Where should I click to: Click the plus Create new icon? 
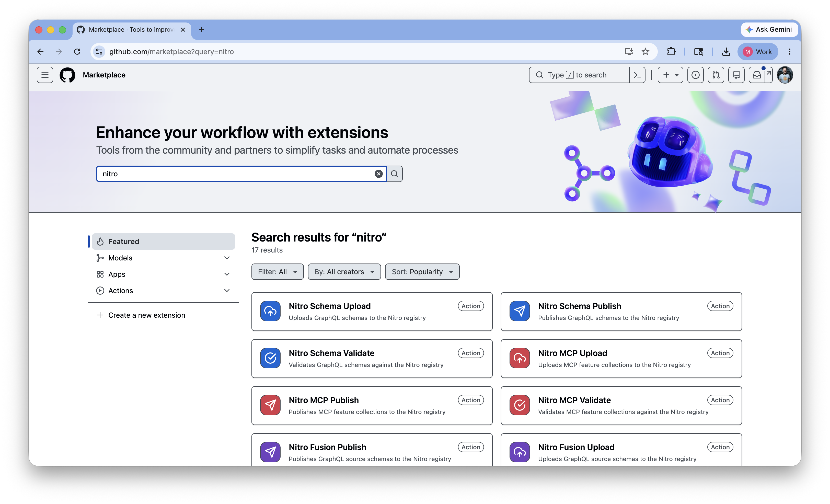[x=666, y=75]
